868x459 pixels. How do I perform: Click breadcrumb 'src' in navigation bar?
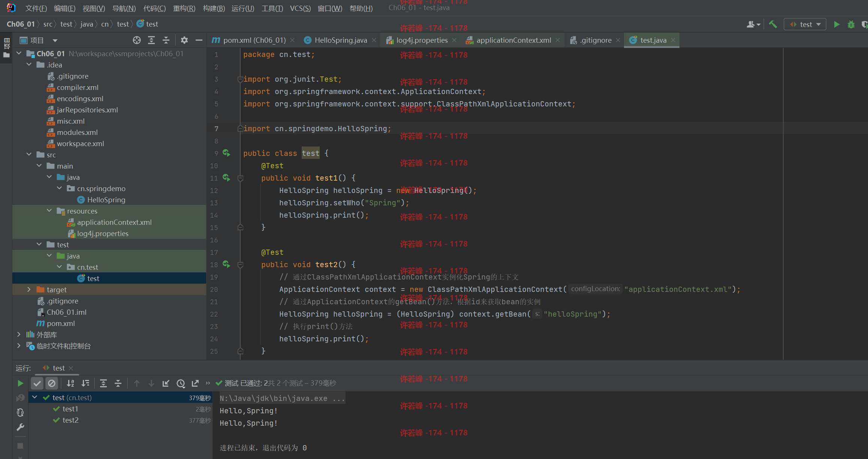pyautogui.click(x=48, y=24)
